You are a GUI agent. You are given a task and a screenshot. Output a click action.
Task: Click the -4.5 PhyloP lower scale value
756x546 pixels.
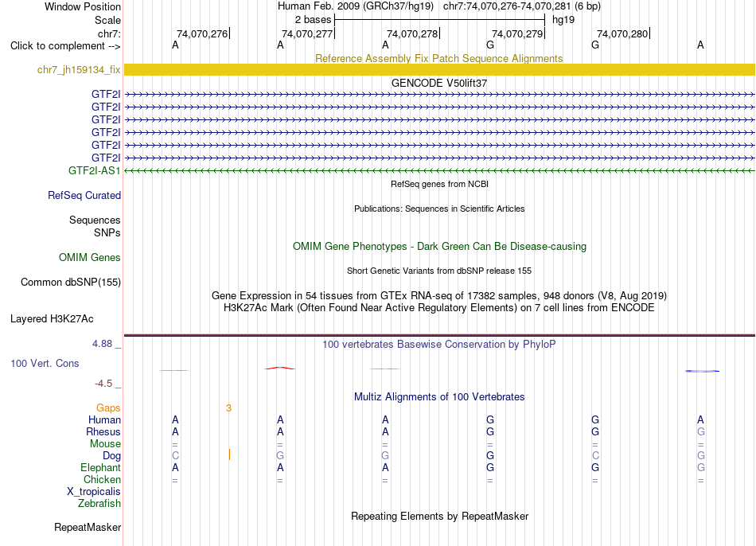[x=103, y=384]
